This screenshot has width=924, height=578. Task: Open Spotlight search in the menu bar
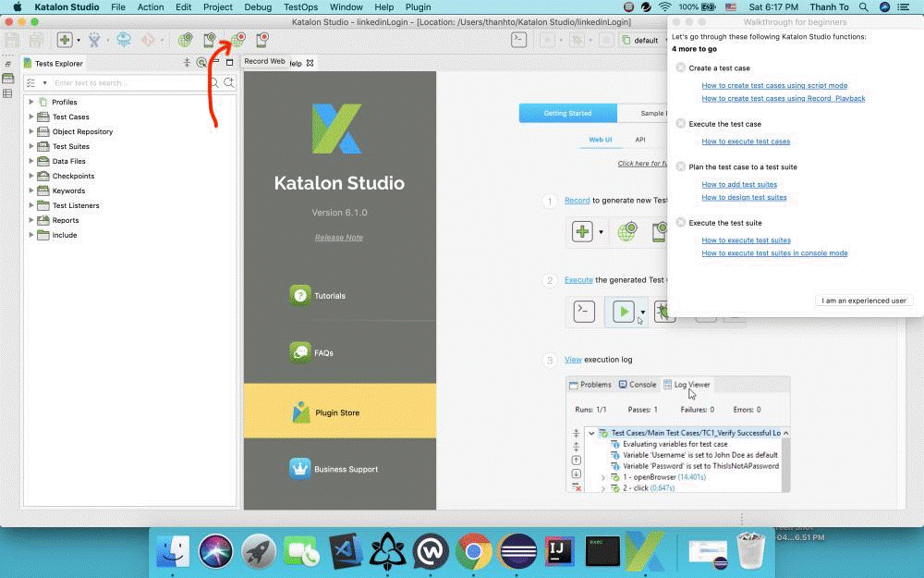coord(863,7)
